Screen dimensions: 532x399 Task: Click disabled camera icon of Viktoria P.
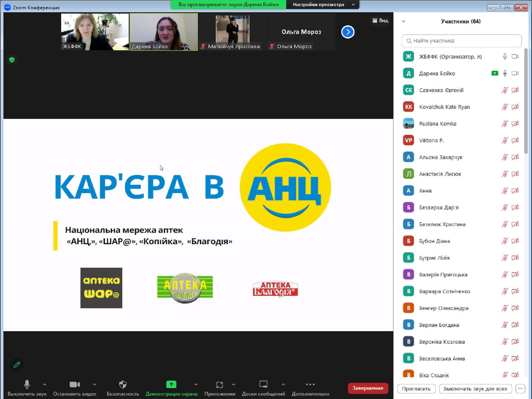click(x=515, y=140)
